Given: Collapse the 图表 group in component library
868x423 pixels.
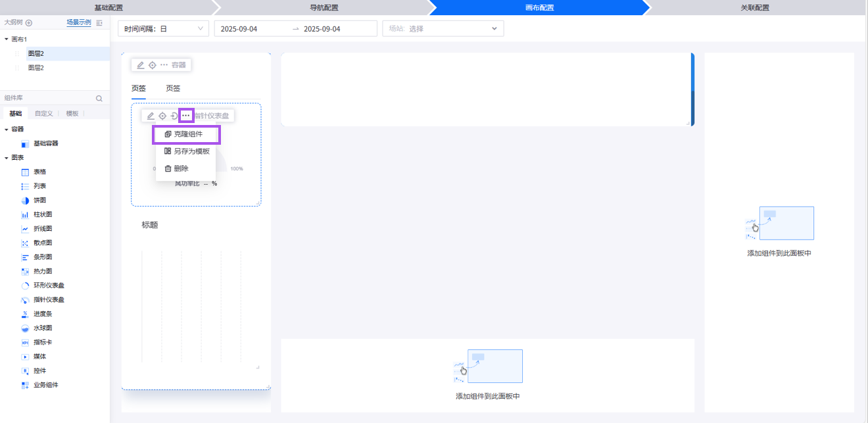Looking at the screenshot, I should (7, 158).
